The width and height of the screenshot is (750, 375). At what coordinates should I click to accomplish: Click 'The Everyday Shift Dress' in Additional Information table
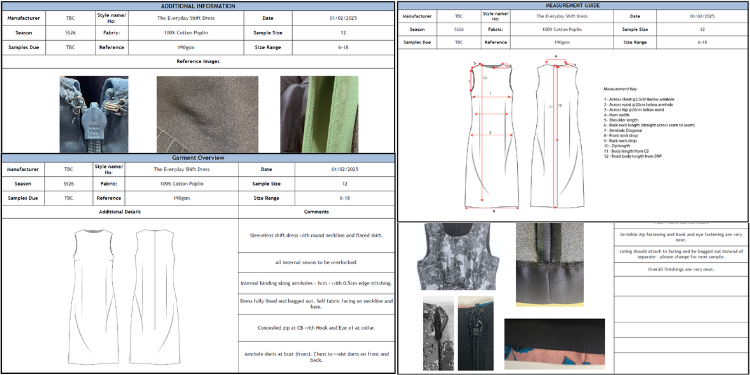(x=186, y=18)
